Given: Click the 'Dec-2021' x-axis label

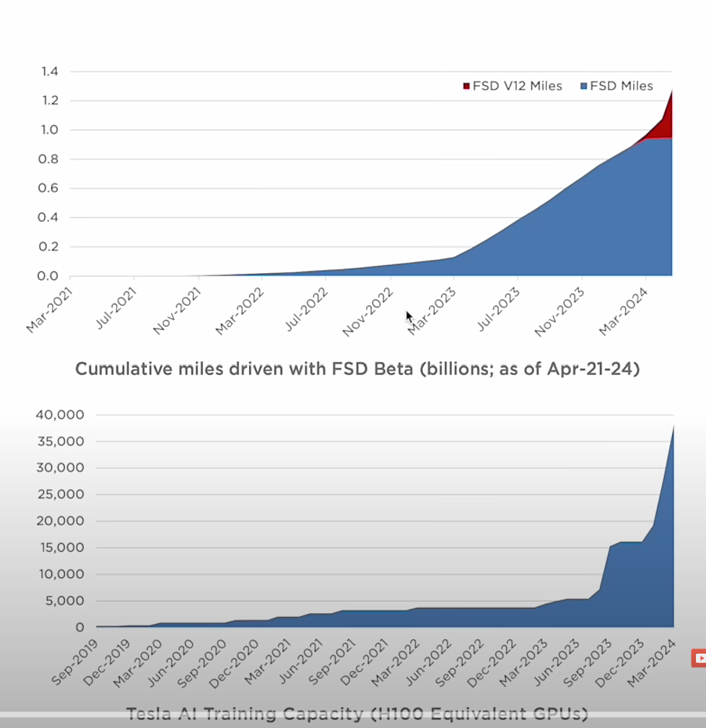Looking at the screenshot, I should [363, 662].
